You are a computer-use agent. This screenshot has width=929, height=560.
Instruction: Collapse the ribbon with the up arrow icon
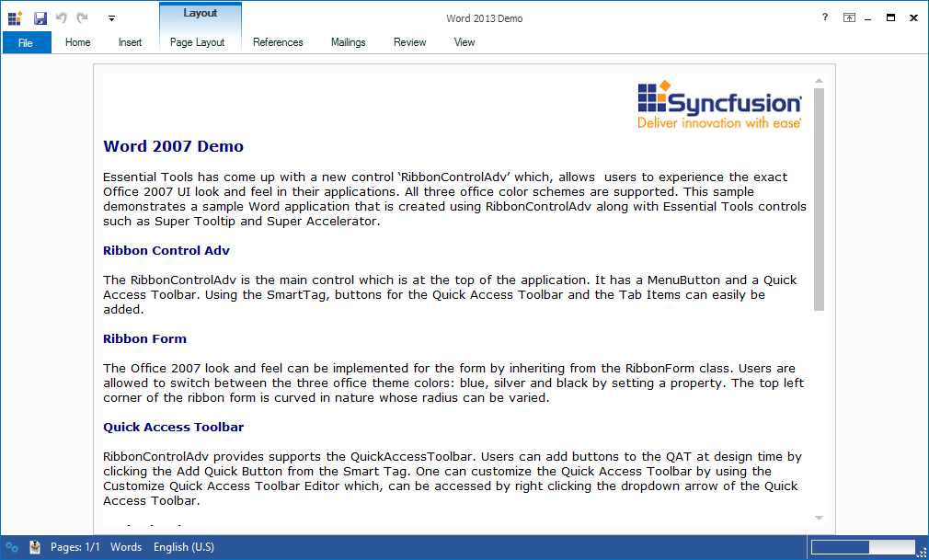click(x=849, y=17)
